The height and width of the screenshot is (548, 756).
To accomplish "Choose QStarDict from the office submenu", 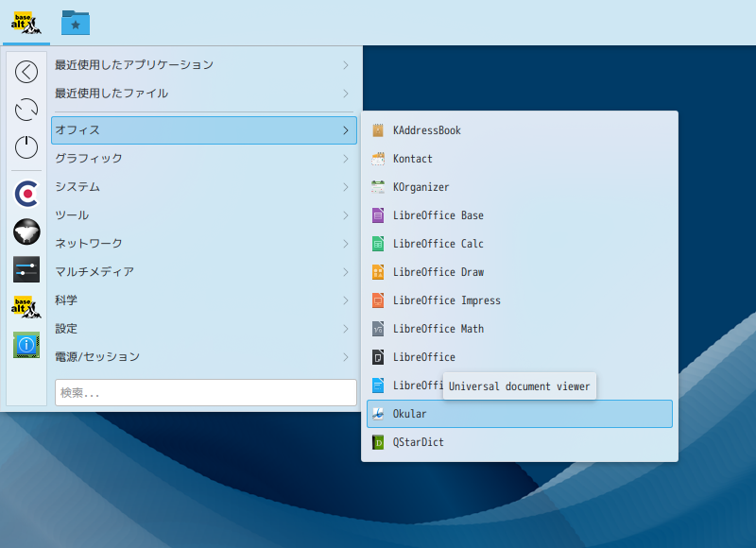I will coord(520,442).
